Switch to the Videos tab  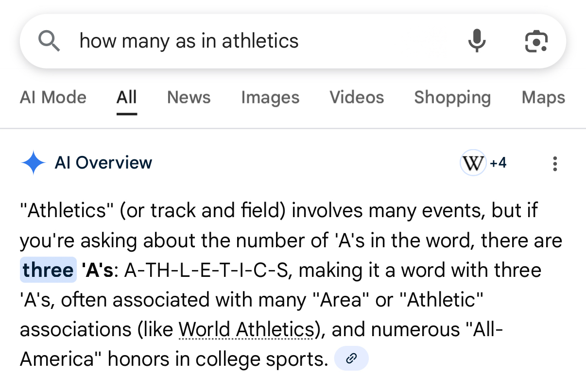(x=357, y=97)
